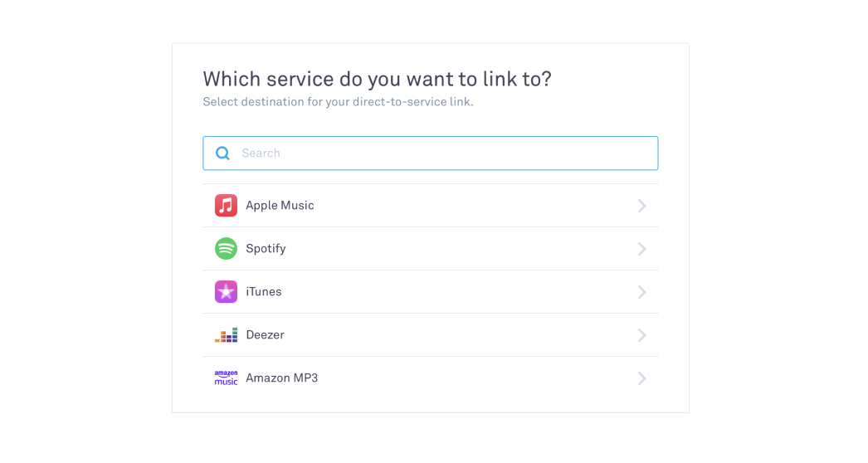
Task: Open the Spotify row arrow chevron
Action: (641, 249)
